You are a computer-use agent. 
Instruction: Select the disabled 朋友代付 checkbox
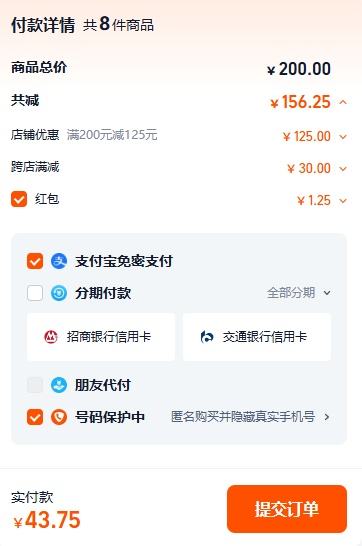pyautogui.click(x=35, y=385)
